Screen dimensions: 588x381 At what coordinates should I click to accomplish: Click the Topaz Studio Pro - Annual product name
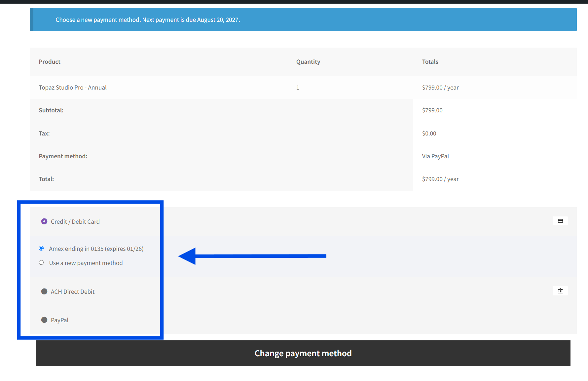click(x=73, y=88)
